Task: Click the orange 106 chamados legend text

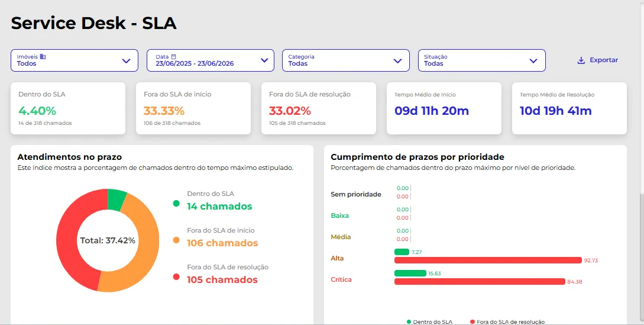Action: pyautogui.click(x=222, y=243)
